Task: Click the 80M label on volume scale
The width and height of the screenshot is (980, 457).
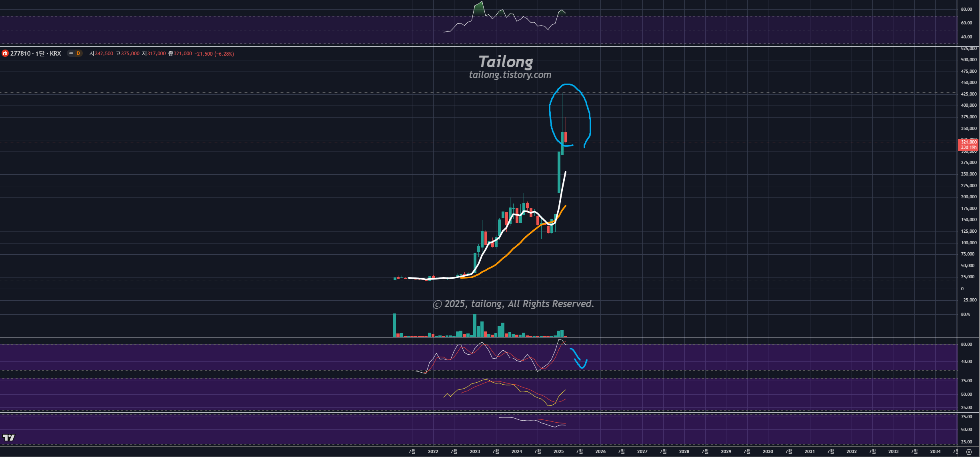Action: pos(965,315)
